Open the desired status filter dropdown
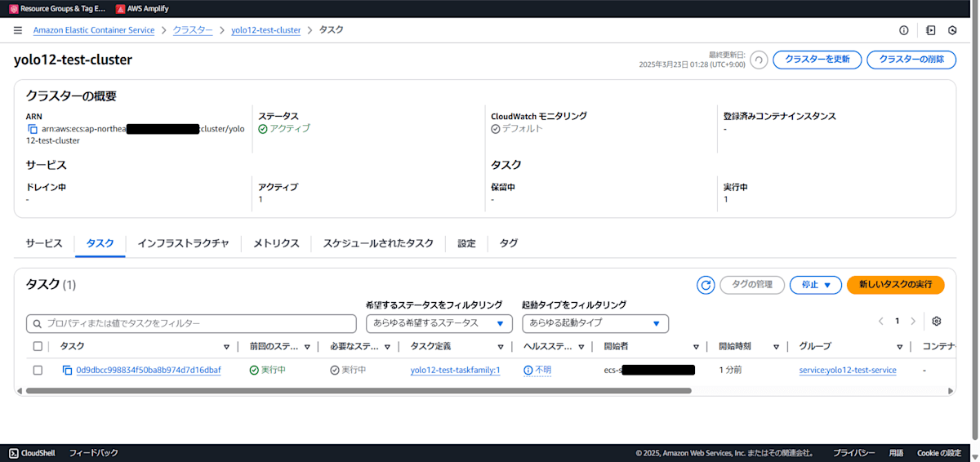Screen dimensions: 980x462 tap(439, 323)
